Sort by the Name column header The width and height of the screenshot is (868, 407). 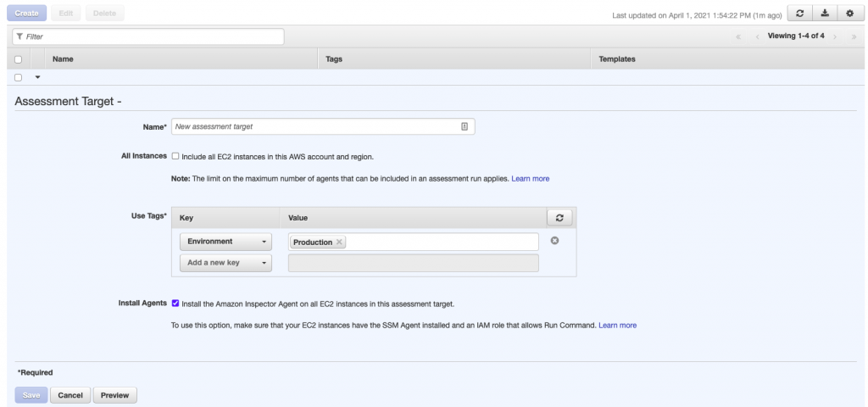[63, 59]
